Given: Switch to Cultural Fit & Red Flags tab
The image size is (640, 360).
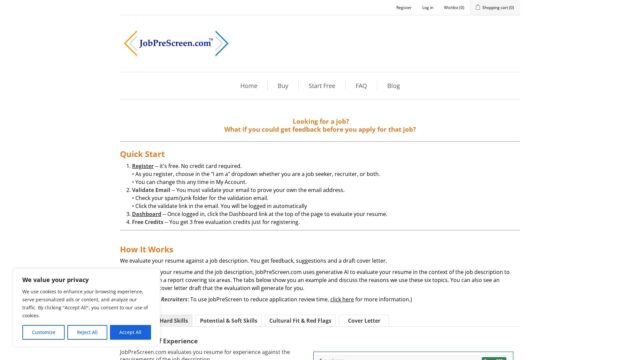Looking at the screenshot, I should pos(300,321).
